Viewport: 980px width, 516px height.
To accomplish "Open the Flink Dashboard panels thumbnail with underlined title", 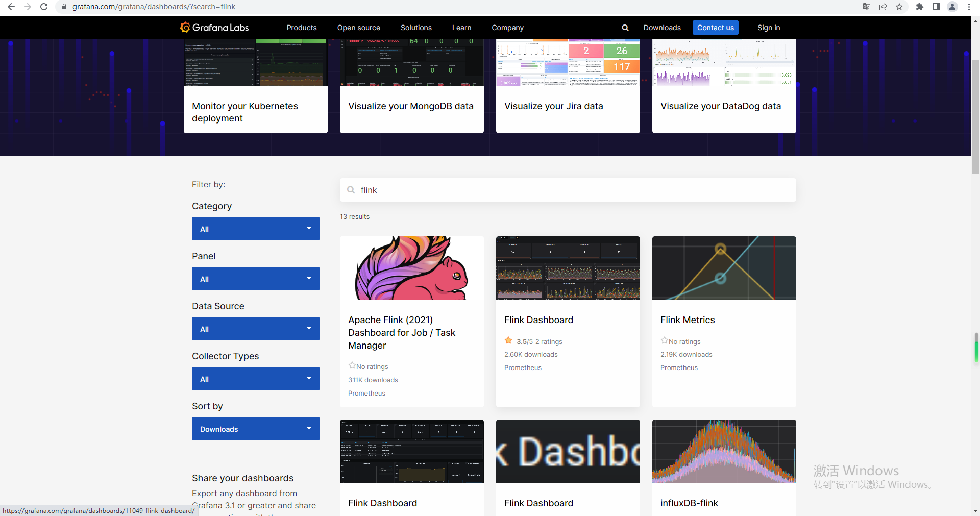I will (x=568, y=268).
